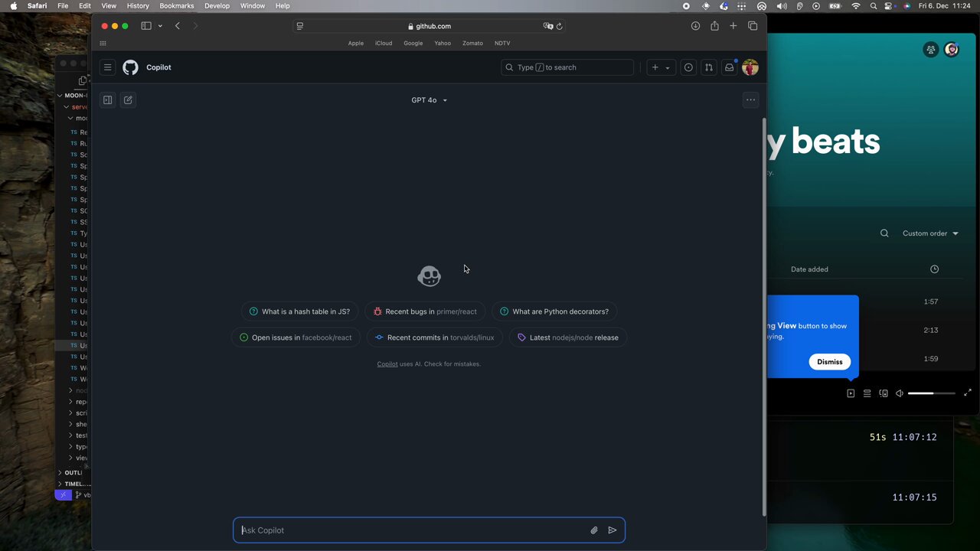Select 'Open issues in facebook/react' suggestion
This screenshot has width=980, height=551.
pyautogui.click(x=296, y=337)
